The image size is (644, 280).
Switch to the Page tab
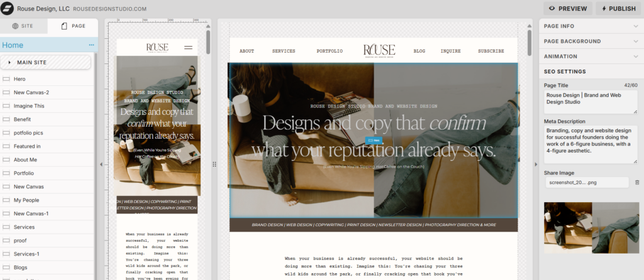(73, 26)
